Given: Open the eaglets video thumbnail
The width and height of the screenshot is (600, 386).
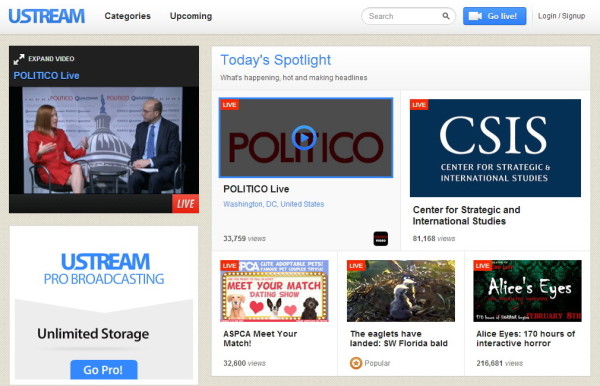Looking at the screenshot, I should (401, 291).
